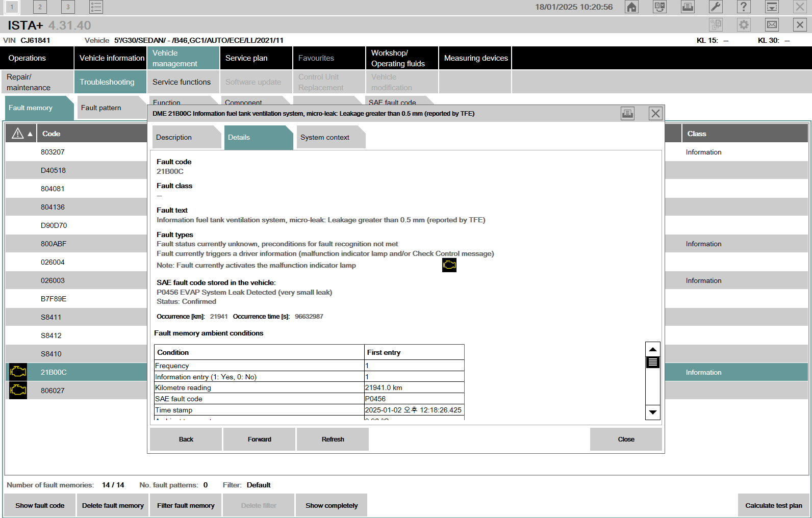Select session tab 3
This screenshot has height=518, width=812.
68,7
